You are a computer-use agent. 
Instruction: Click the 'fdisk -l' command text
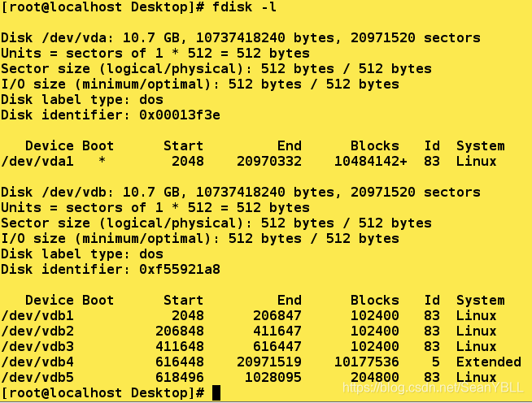[x=244, y=6]
